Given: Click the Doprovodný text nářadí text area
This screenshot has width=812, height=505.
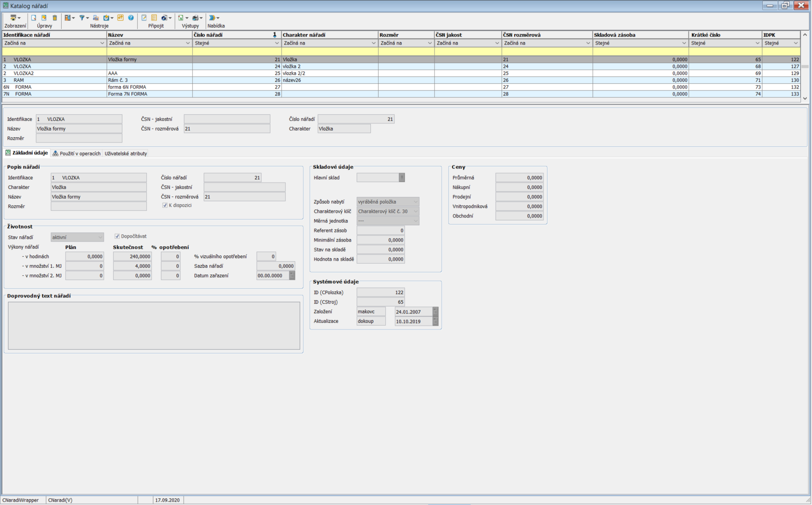Looking at the screenshot, I should point(154,325).
